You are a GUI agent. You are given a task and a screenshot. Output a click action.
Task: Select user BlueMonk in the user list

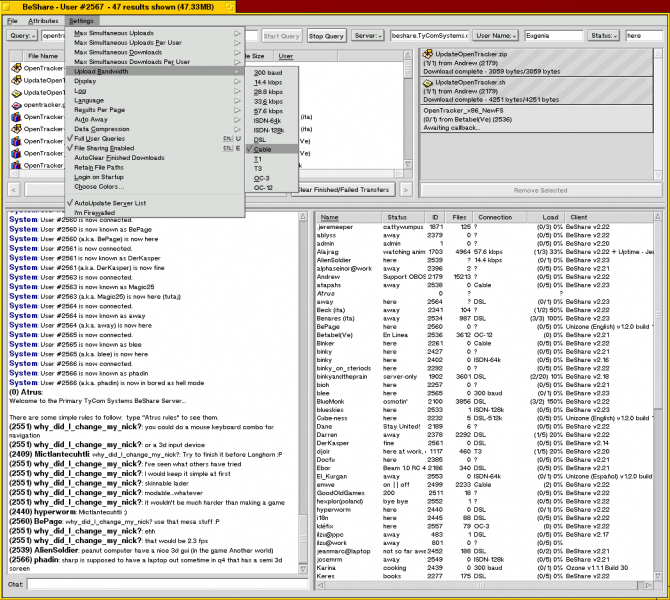click(485, 401)
